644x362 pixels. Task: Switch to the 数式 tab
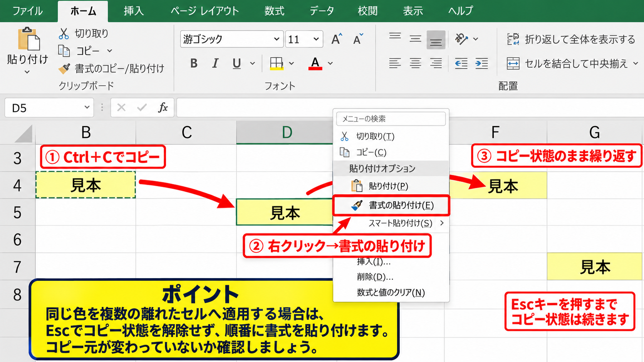[274, 11]
